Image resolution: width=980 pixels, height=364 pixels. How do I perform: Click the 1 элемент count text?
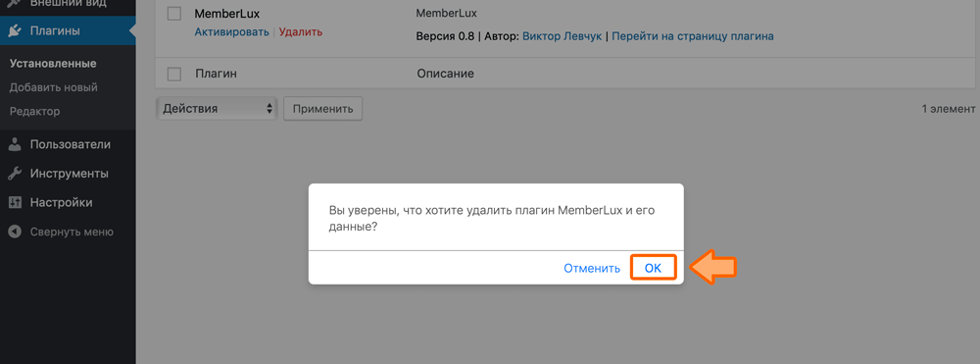click(x=948, y=109)
